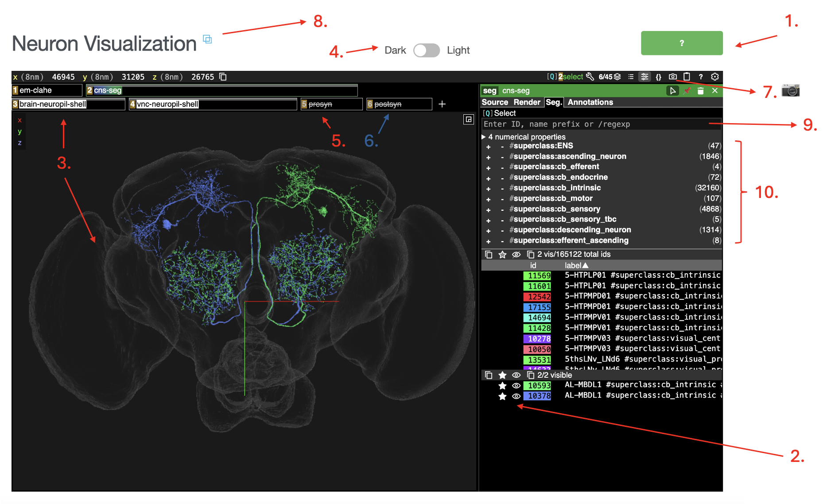Image resolution: width=823 pixels, height=504 pixels.
Task: Click the purple 10278 segment ID swatch
Action: pos(537,339)
